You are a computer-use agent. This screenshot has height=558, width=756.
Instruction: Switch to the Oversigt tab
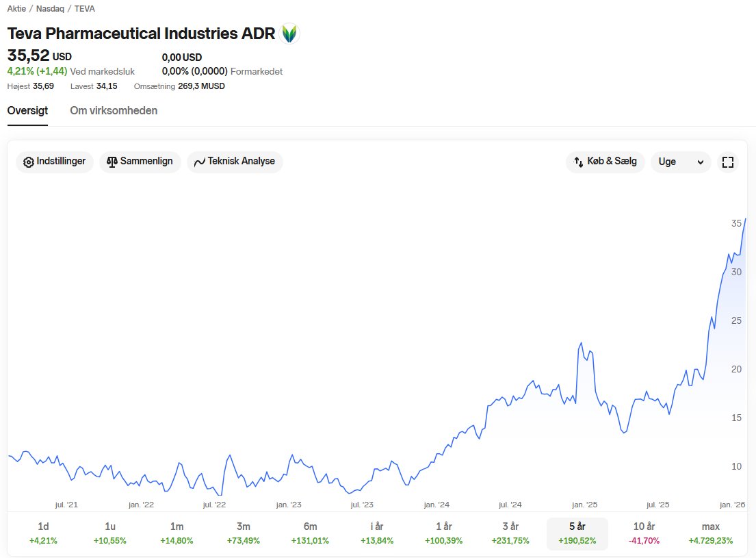(27, 110)
